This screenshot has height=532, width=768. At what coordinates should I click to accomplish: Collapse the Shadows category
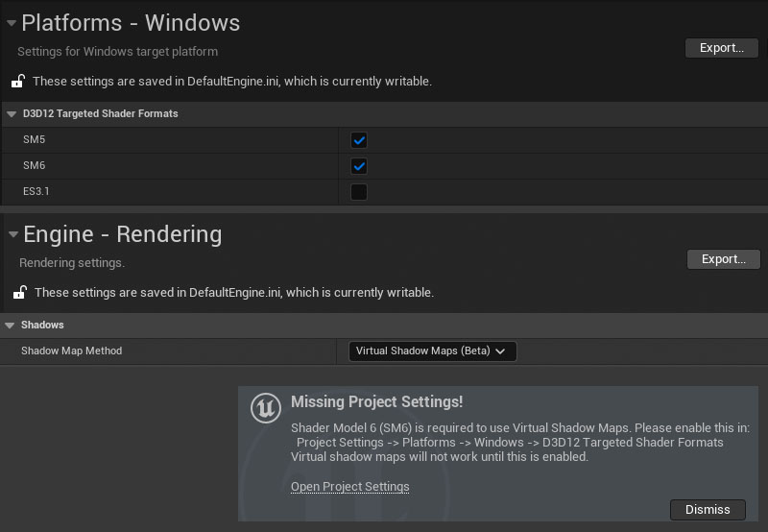pyautogui.click(x=10, y=326)
